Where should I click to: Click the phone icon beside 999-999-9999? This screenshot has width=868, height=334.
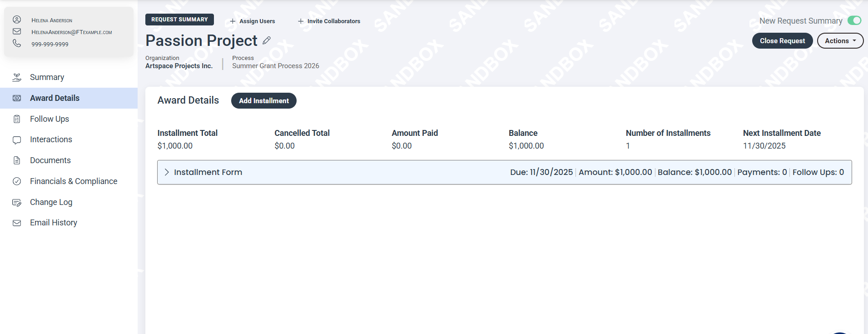tap(17, 43)
